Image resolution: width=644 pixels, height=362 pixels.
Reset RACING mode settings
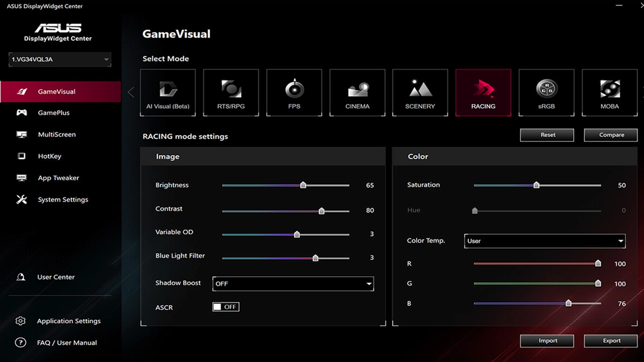pyautogui.click(x=547, y=135)
